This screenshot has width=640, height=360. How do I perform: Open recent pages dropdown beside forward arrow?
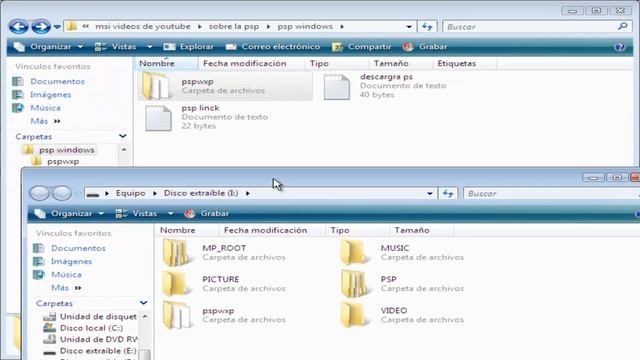pyautogui.click(x=57, y=27)
